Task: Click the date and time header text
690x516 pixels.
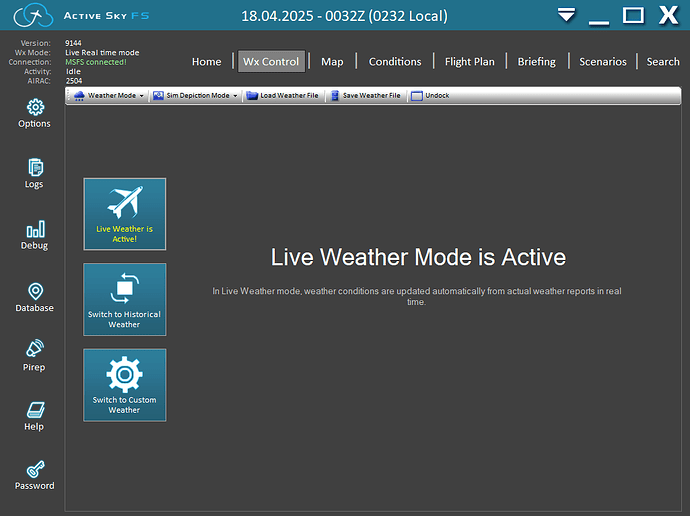Action: (x=345, y=16)
